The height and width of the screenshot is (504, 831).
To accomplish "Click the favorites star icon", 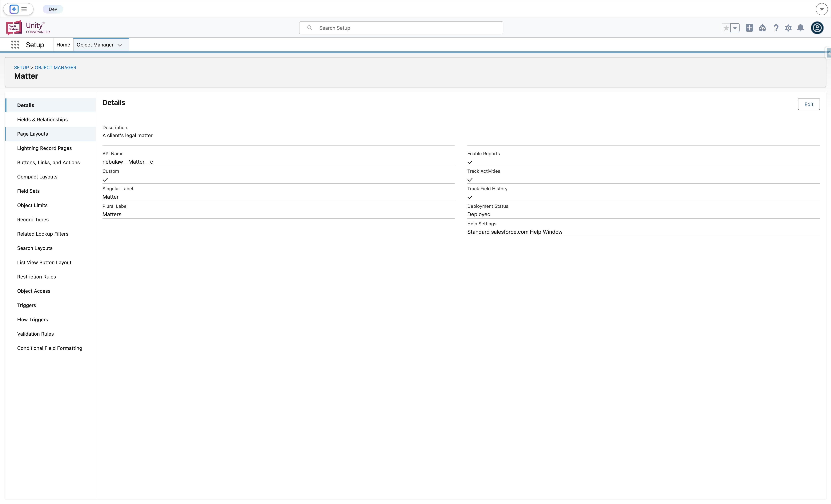I will coord(726,28).
